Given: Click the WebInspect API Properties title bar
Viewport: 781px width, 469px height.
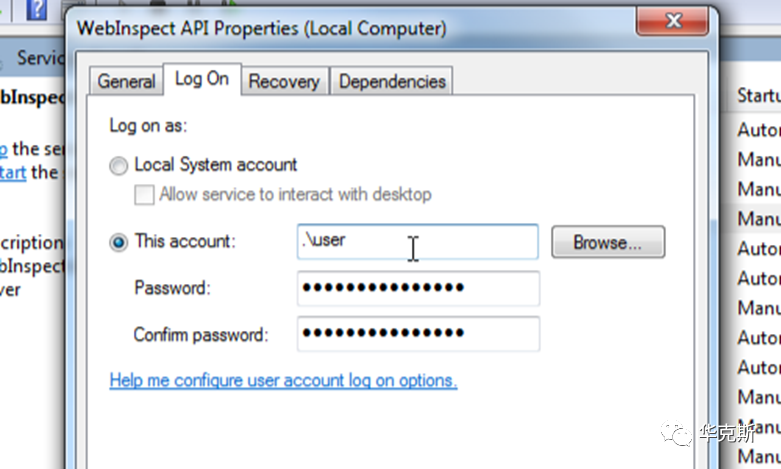Looking at the screenshot, I should [300, 28].
